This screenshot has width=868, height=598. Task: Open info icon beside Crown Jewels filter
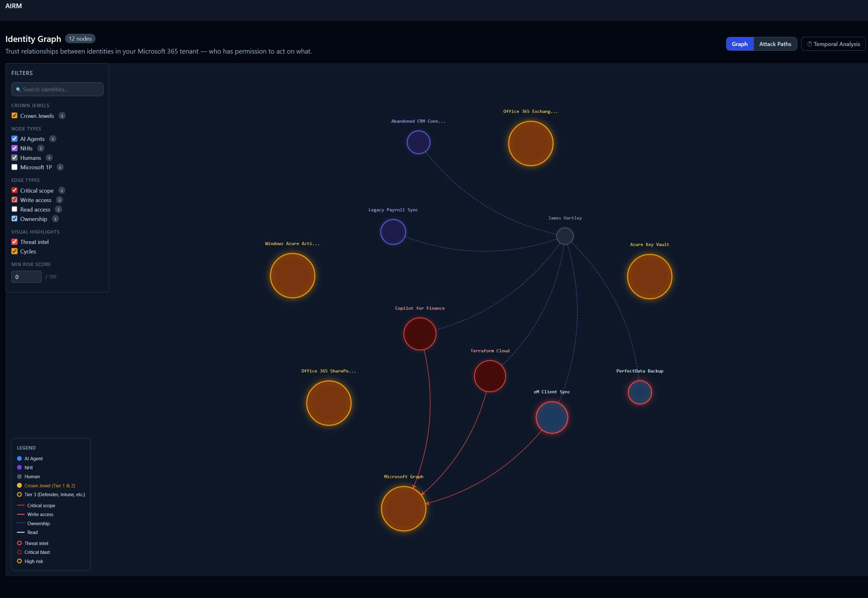click(62, 116)
